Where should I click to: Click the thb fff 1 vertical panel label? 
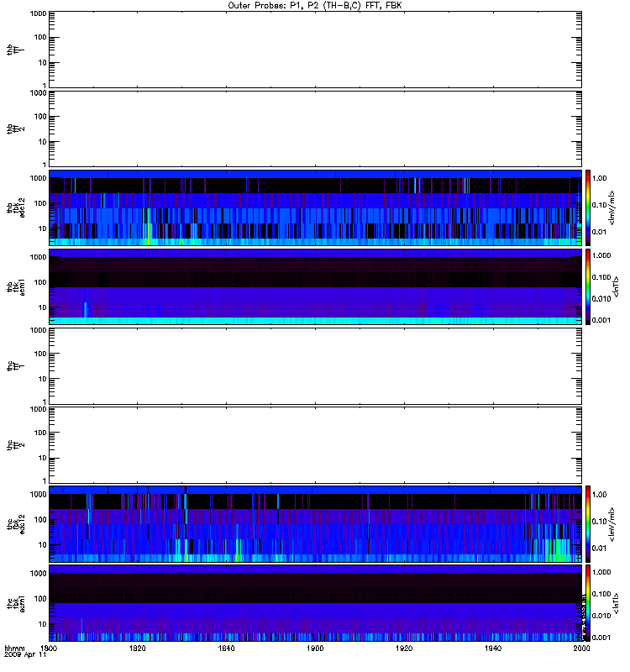[x=16, y=50]
